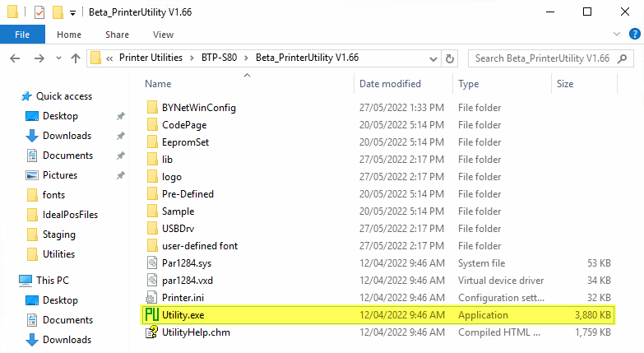
Task: Go back with the Back arrow
Action: coord(15,58)
